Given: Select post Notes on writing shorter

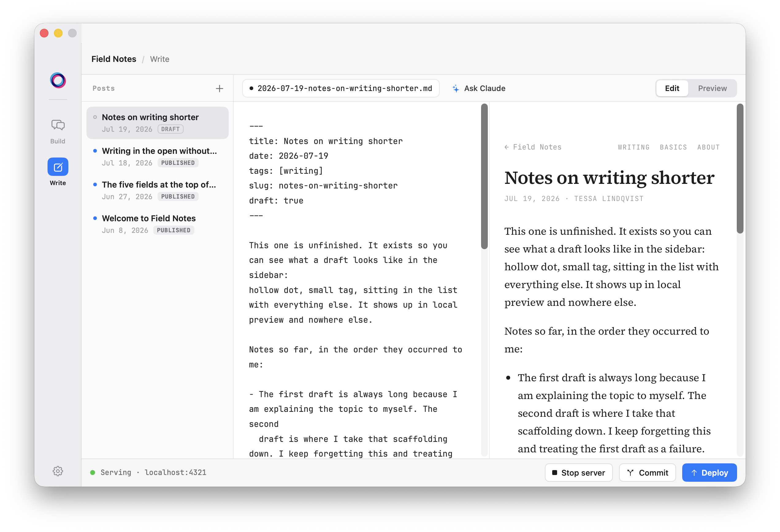Looking at the screenshot, I should point(157,123).
